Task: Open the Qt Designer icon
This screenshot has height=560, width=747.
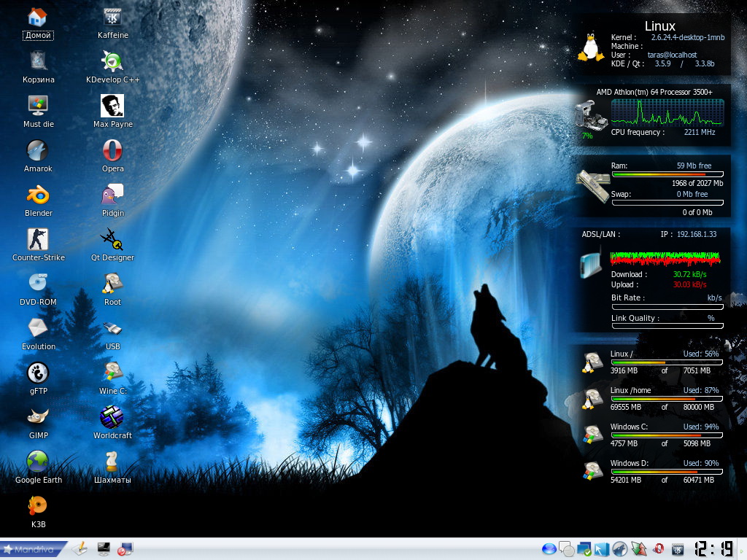Action: tap(112, 240)
